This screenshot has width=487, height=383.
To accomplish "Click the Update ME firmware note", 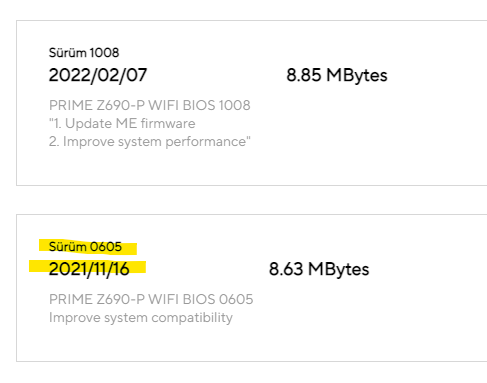I will pyautogui.click(x=122, y=124).
